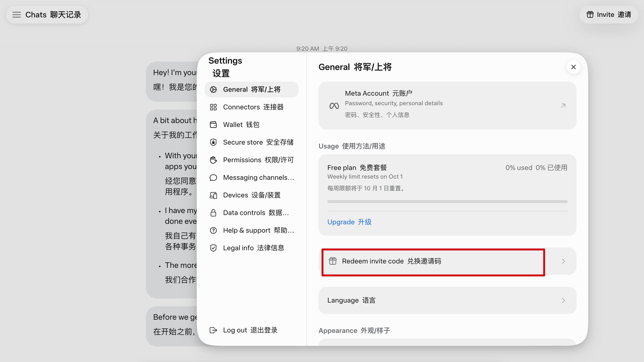Open the Chats hamburger menu icon
This screenshot has width=644, height=362.
coord(16,15)
